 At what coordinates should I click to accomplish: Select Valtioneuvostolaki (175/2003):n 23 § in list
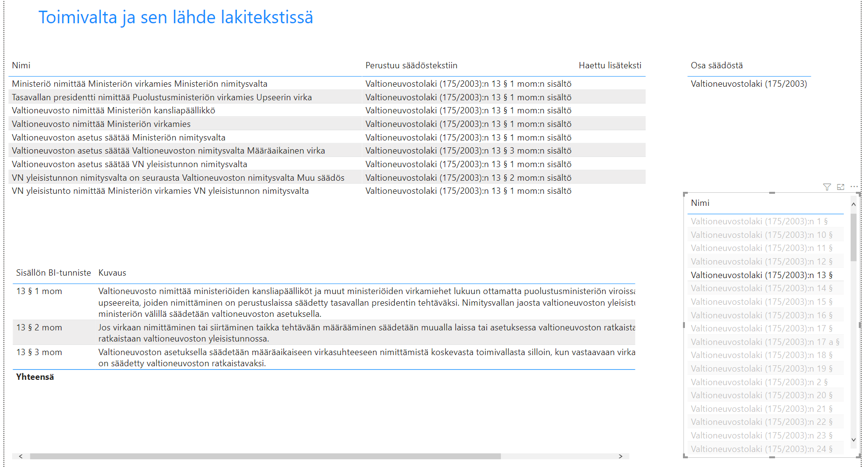(x=761, y=436)
